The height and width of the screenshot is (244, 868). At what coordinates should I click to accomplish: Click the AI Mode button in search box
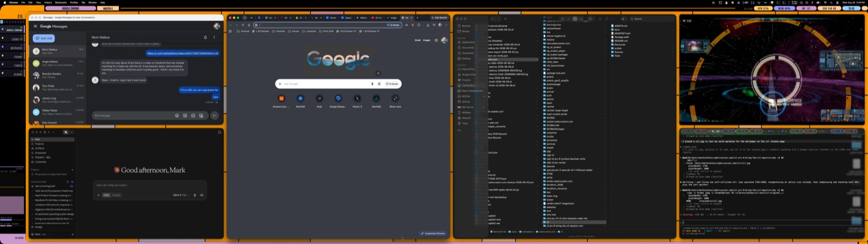392,83
